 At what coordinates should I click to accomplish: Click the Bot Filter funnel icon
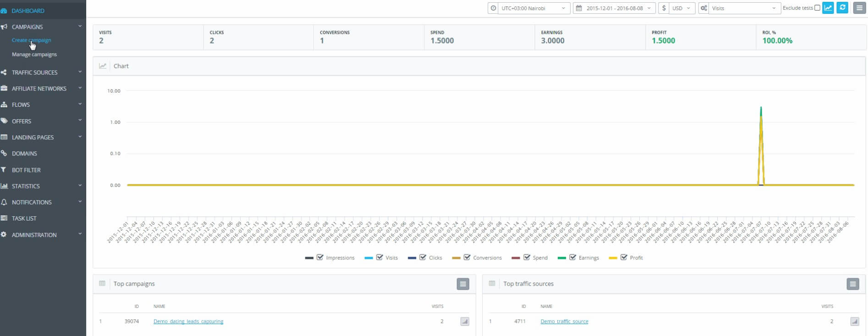tap(4, 170)
